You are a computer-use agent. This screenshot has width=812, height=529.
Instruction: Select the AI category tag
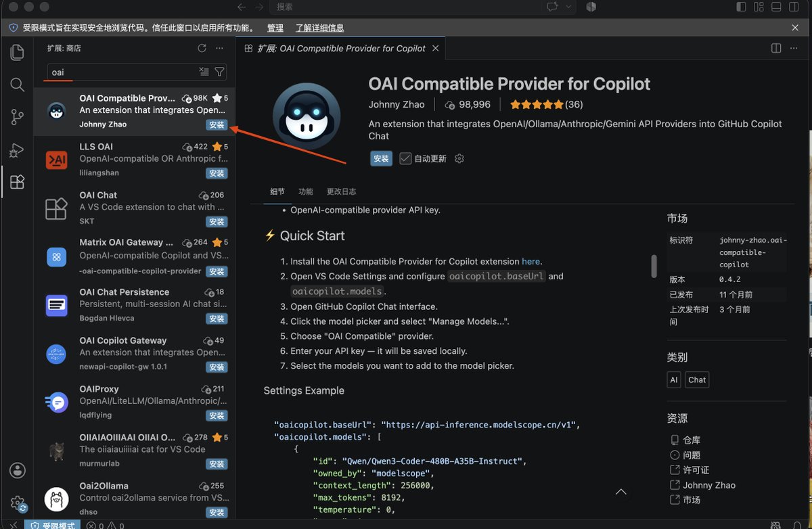(674, 379)
